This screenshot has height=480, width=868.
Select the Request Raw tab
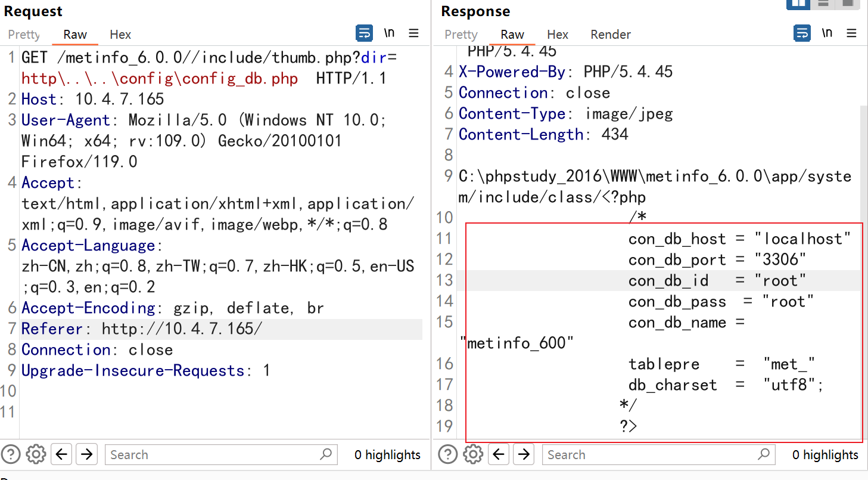click(75, 35)
